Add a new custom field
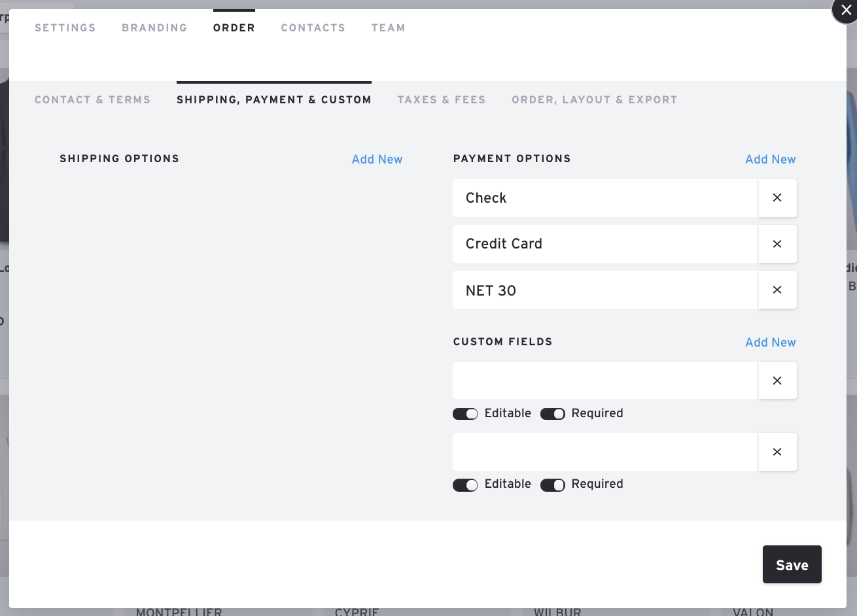This screenshot has width=857, height=616. (770, 342)
